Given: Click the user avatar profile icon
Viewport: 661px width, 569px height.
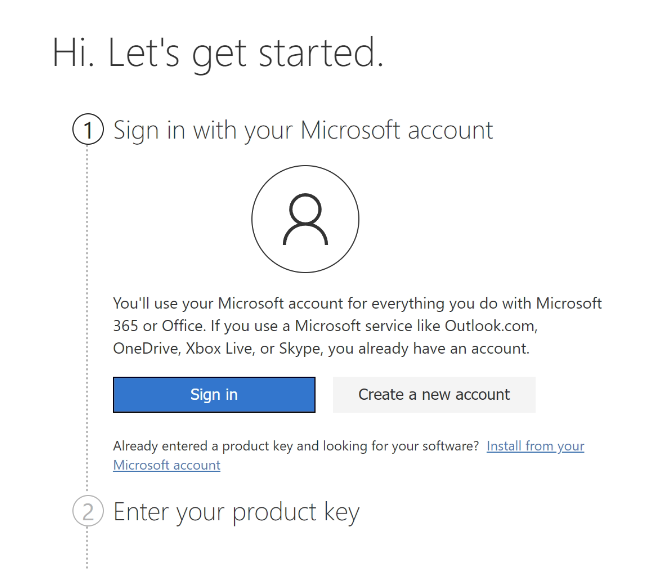Looking at the screenshot, I should click(x=305, y=220).
